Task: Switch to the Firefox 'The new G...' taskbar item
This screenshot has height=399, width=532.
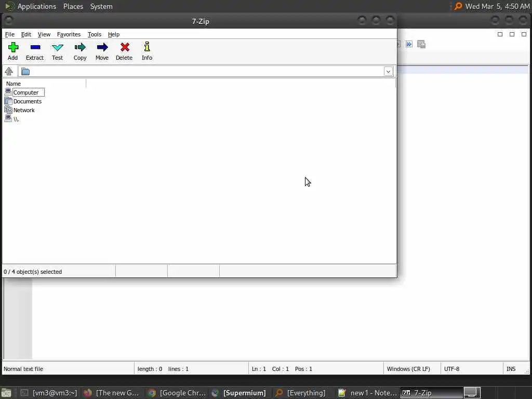Action: coord(112,393)
